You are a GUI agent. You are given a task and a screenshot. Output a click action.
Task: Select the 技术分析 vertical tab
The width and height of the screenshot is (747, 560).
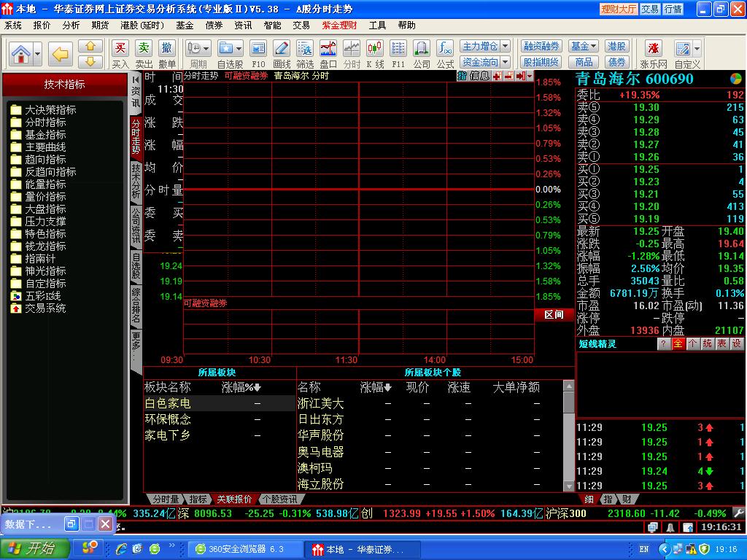pyautogui.click(x=136, y=181)
